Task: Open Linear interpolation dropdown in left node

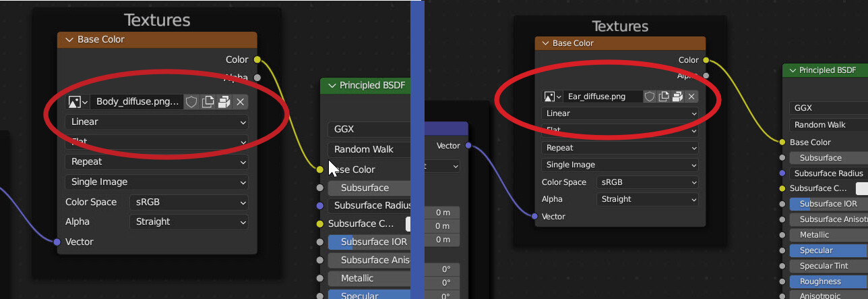Action: (x=157, y=122)
